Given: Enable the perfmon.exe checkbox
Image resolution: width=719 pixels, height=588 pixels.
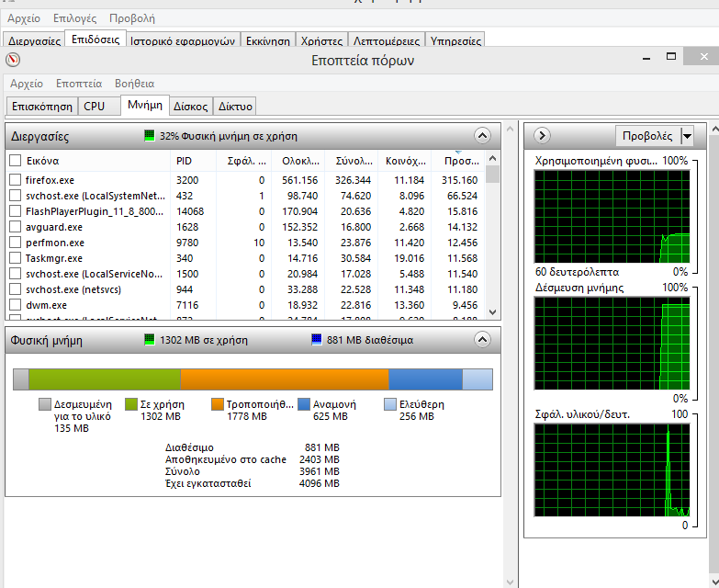Looking at the screenshot, I should point(15,243).
